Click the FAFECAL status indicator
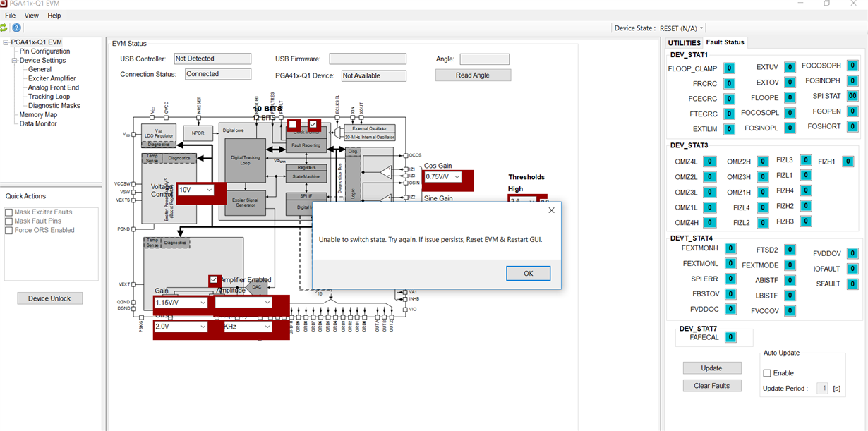The width and height of the screenshot is (868, 431). [730, 338]
